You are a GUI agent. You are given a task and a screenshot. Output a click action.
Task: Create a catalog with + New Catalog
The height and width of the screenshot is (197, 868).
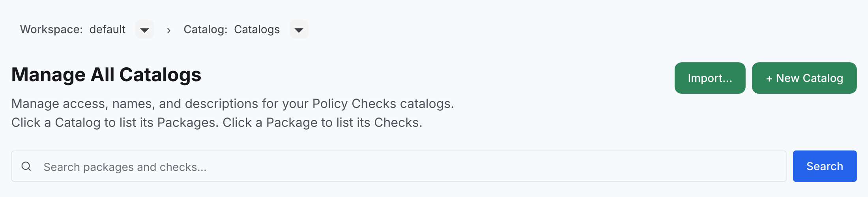[804, 78]
